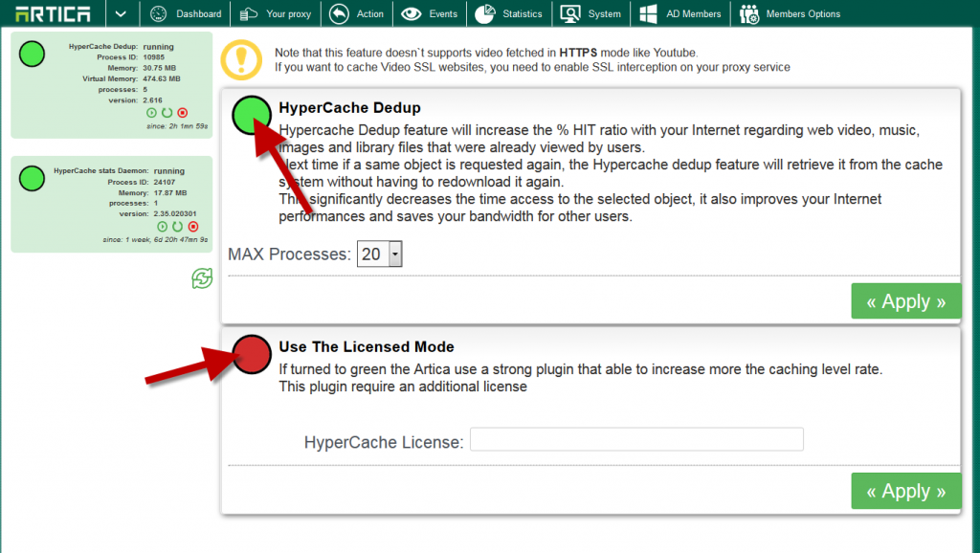
Task: Click the uptime text 'since: 2h 1mn 59s'
Action: coord(177,126)
